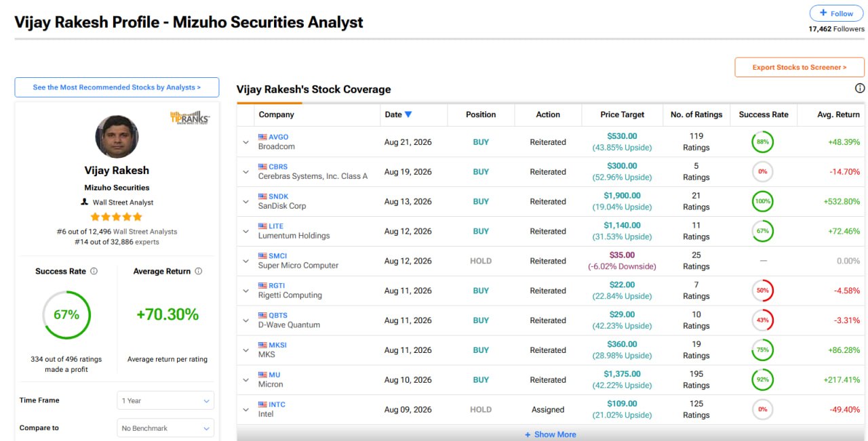Click the -49.40% average return value
Image resolution: width=868 pixels, height=441 pixels.
tap(844, 410)
